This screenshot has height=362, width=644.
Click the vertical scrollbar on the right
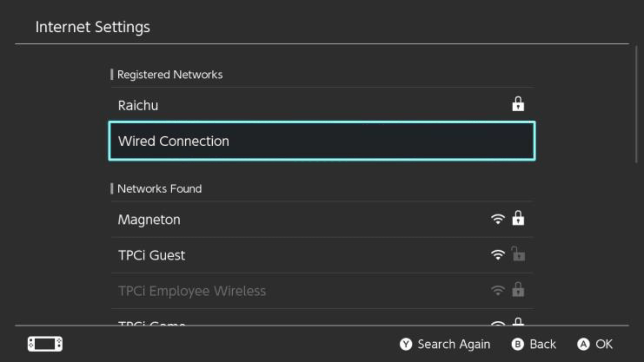pos(636,104)
